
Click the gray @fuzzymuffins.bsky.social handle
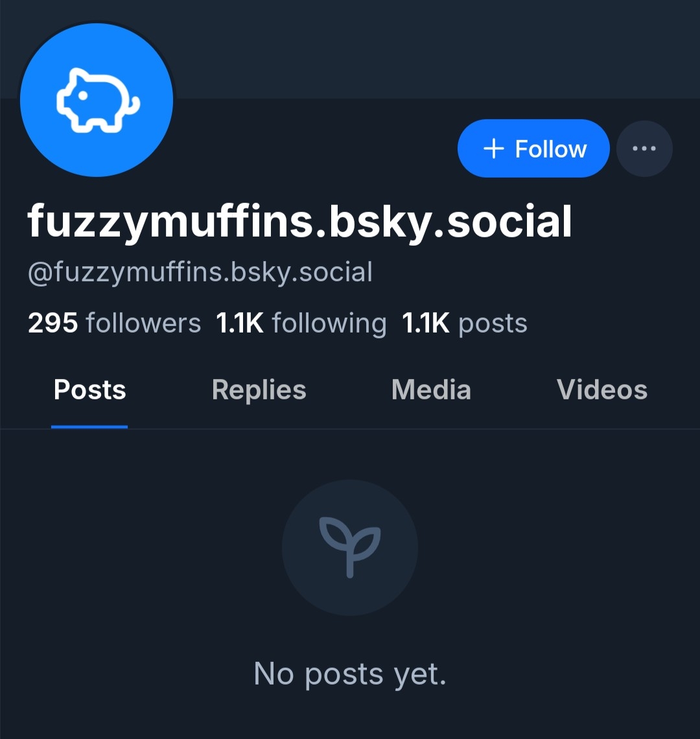point(200,272)
